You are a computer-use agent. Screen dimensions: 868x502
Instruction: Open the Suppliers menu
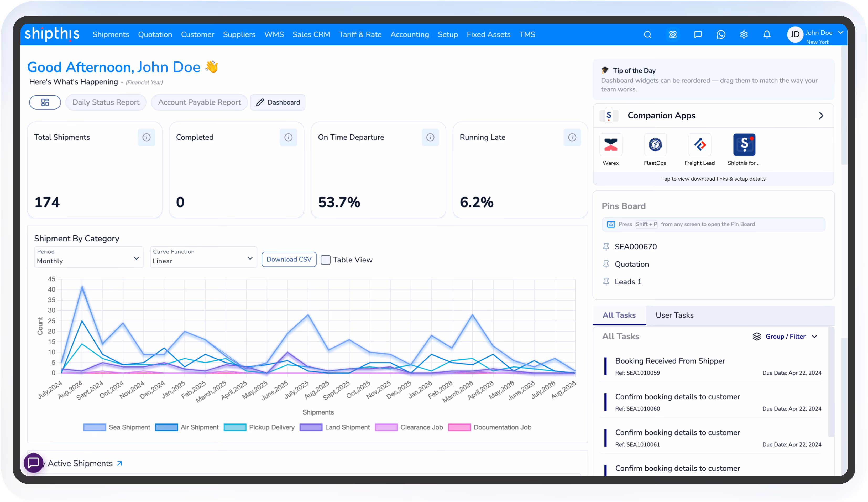[239, 34]
